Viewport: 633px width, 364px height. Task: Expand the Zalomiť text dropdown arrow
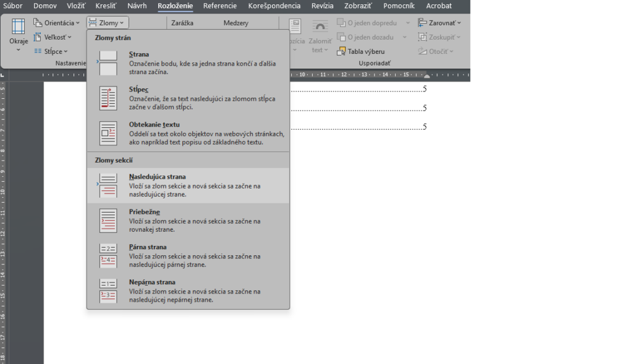coord(326,50)
